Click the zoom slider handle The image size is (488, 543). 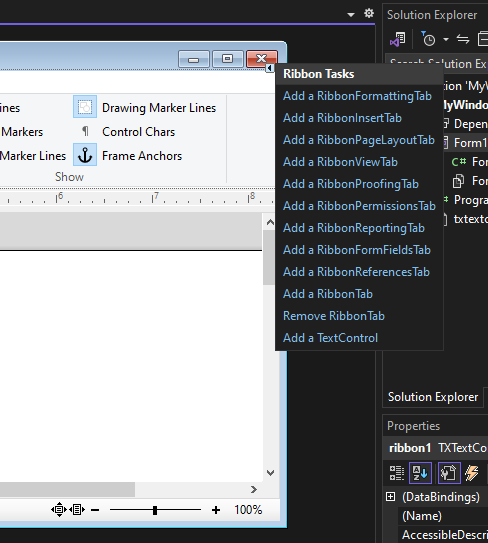pyautogui.click(x=155, y=510)
